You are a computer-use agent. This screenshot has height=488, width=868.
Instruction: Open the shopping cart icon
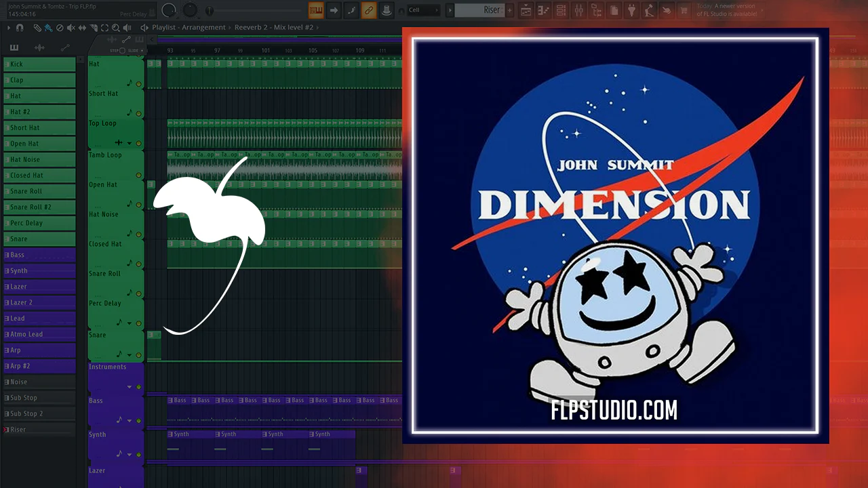point(684,10)
